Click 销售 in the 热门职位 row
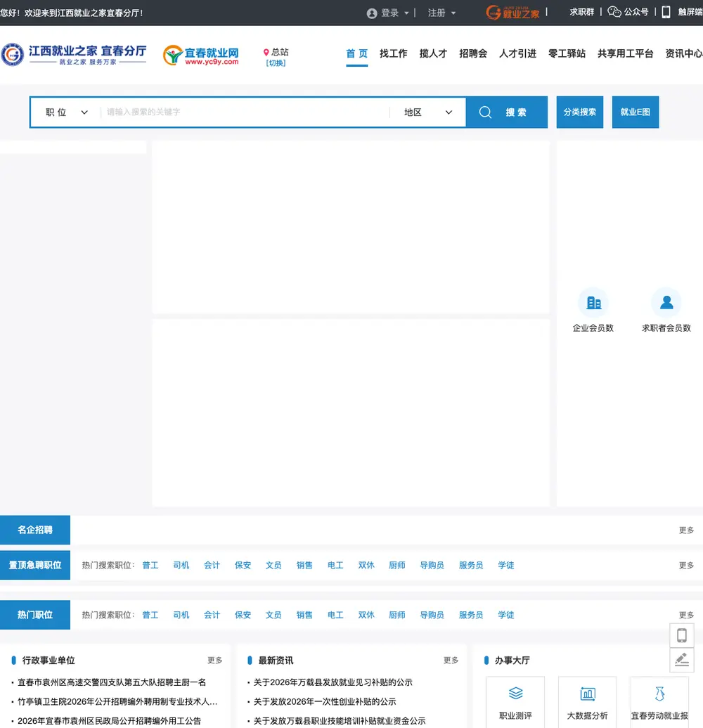Screen dimensions: 703x728 click(x=304, y=615)
